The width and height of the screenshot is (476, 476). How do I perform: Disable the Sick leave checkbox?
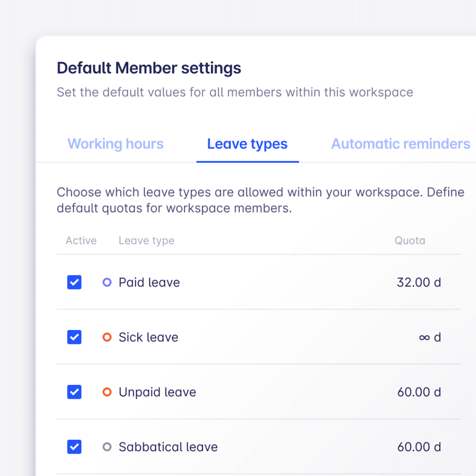pyautogui.click(x=74, y=337)
